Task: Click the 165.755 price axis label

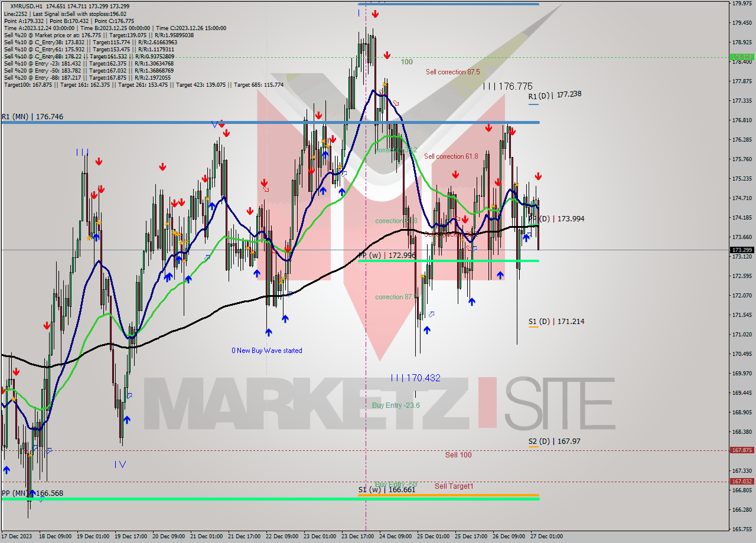Action: pyautogui.click(x=741, y=529)
